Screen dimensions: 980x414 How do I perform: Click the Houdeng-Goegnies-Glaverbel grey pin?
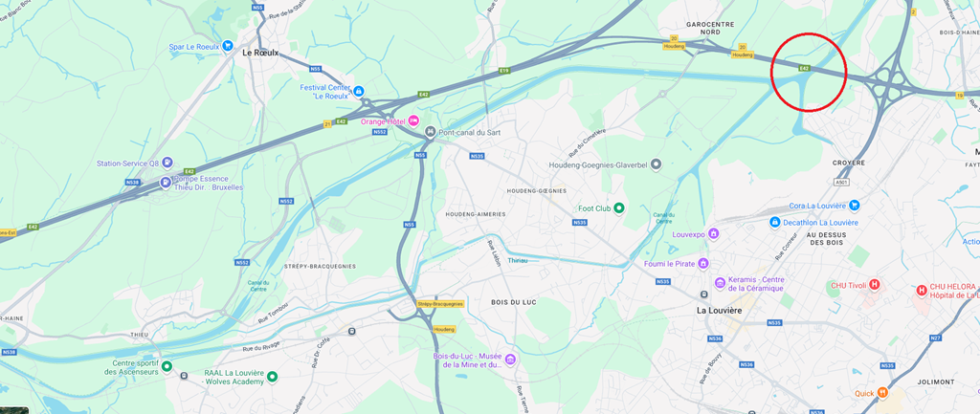(x=656, y=164)
